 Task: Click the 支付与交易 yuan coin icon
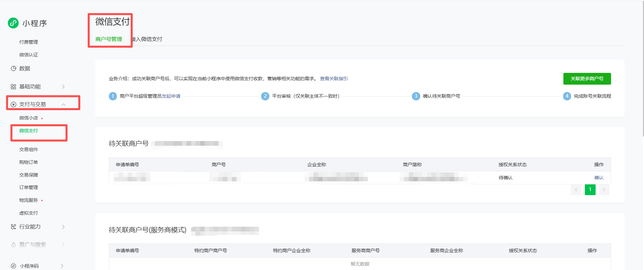pos(13,104)
